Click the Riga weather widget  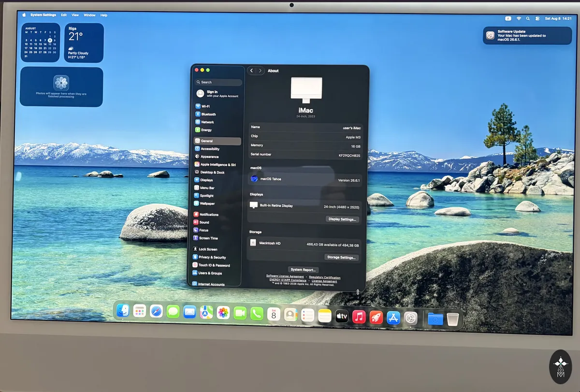(x=84, y=43)
